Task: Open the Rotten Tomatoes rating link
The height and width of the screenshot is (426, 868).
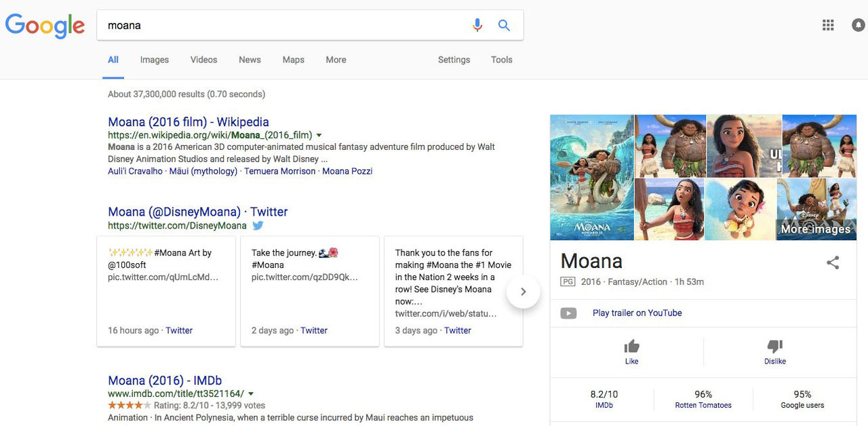Action: (703, 405)
